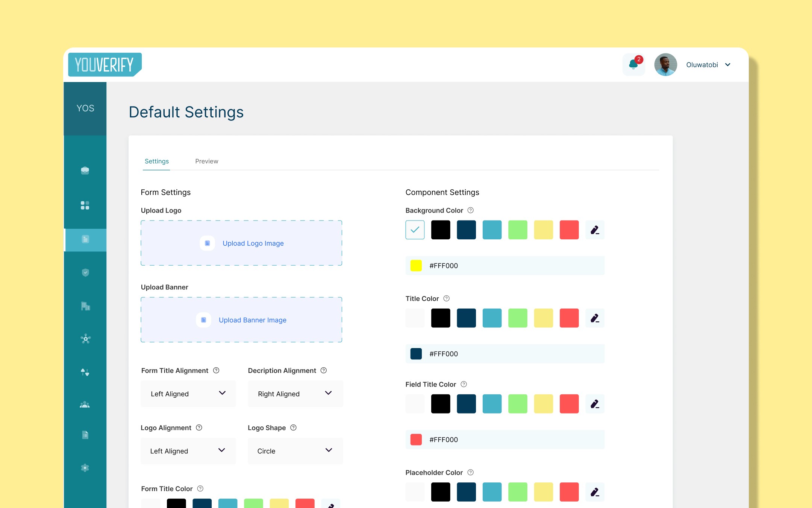Open the gear settings icon in sidebar
The height and width of the screenshot is (508, 812).
point(85,468)
